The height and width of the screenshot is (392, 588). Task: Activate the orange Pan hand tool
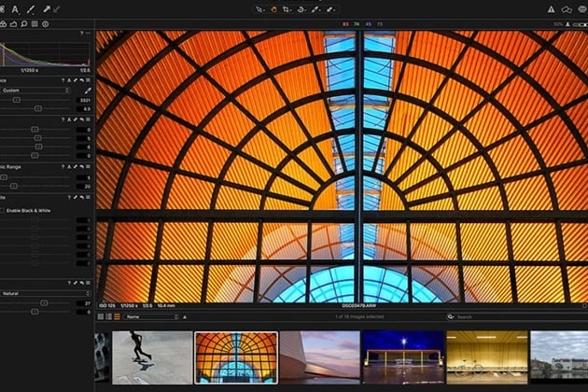tap(273, 9)
